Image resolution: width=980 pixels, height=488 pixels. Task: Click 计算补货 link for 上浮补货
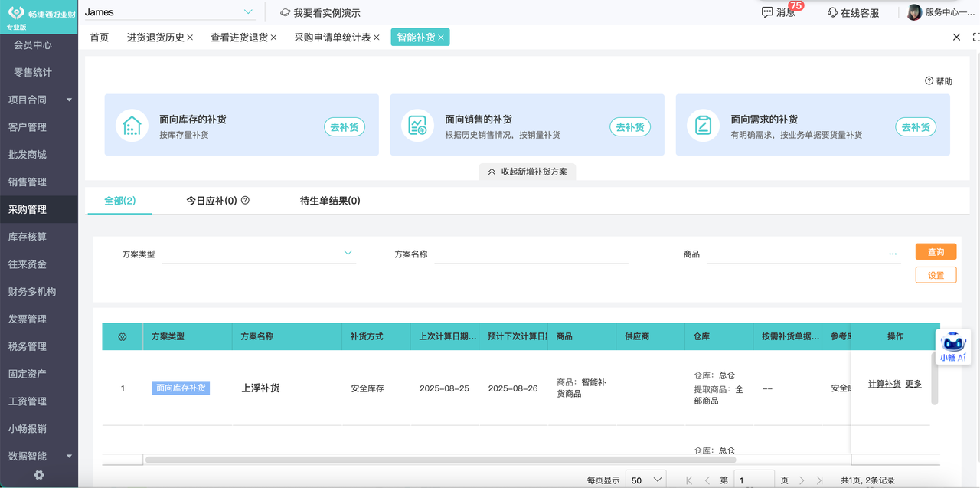tap(884, 384)
